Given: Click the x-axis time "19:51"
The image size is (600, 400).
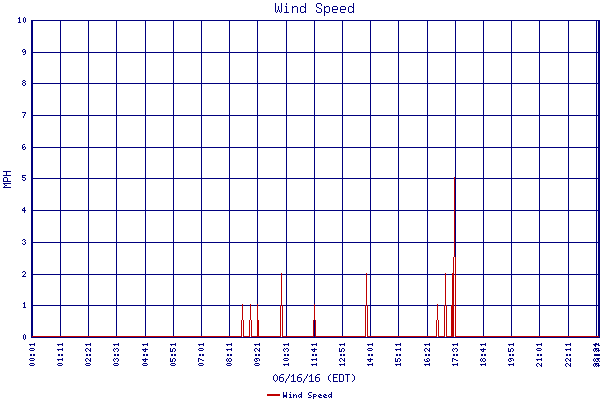Looking at the screenshot, I should tap(511, 354).
